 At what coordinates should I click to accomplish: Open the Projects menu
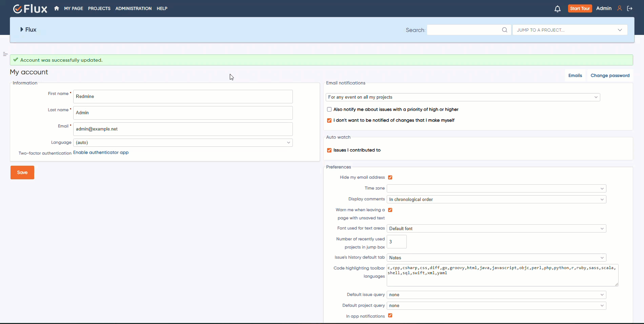[x=99, y=8]
